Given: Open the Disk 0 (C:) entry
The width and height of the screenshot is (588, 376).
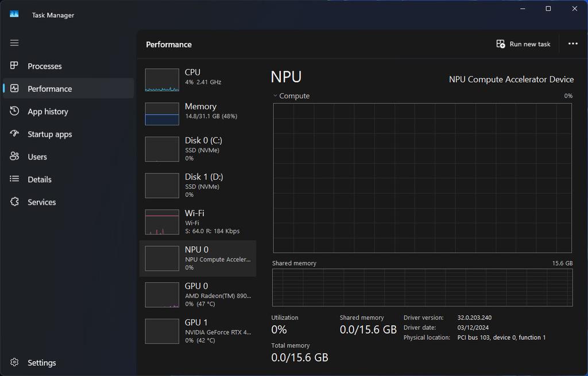Looking at the screenshot, I should click(198, 149).
